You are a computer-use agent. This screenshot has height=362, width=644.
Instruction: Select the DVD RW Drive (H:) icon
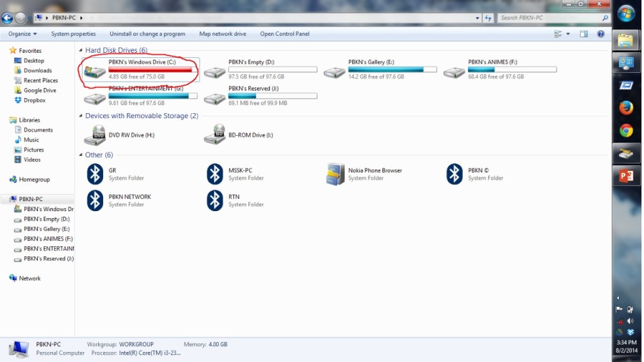(95, 135)
